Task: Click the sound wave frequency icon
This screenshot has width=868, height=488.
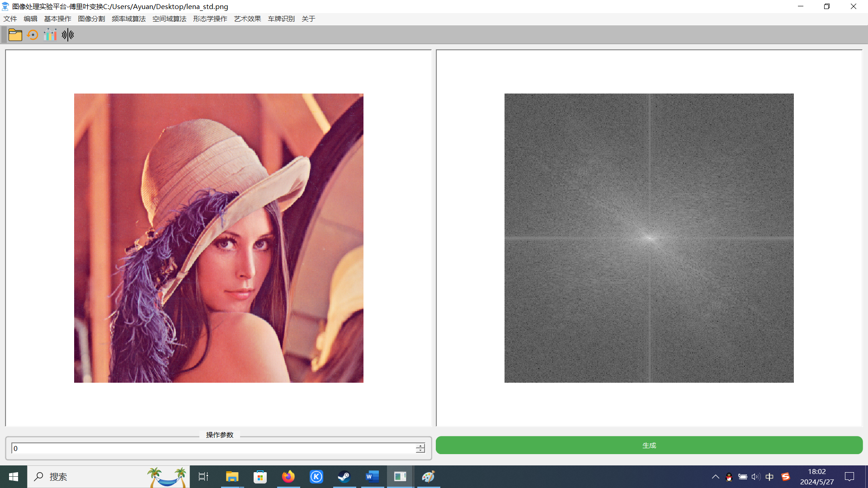Action: (x=68, y=35)
